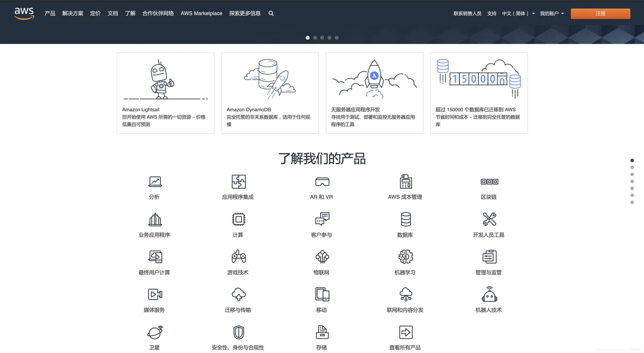Open the Amazon Lightsail promo card

click(166, 93)
